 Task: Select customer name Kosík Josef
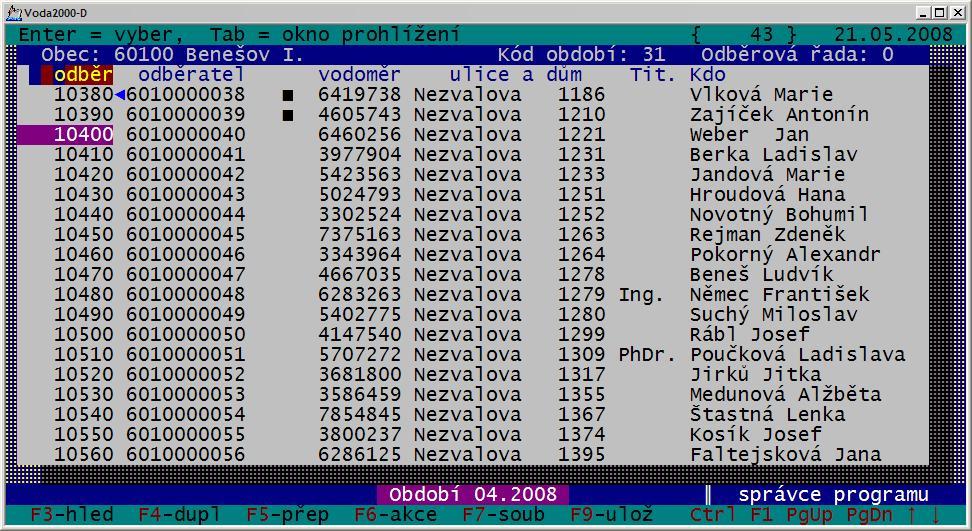click(756, 434)
